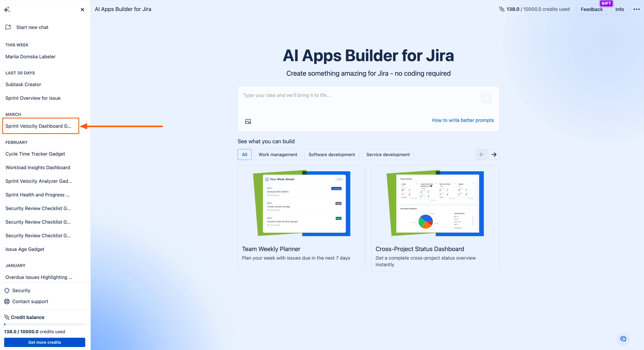Go to previous templates with left arrow
The height and width of the screenshot is (350, 644).
[x=481, y=155]
